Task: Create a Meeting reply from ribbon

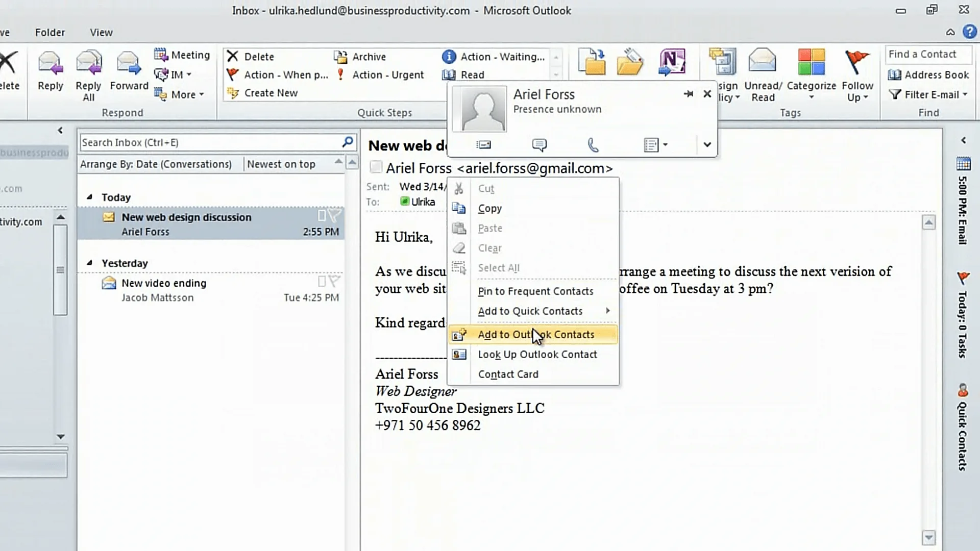Action: 182,55
